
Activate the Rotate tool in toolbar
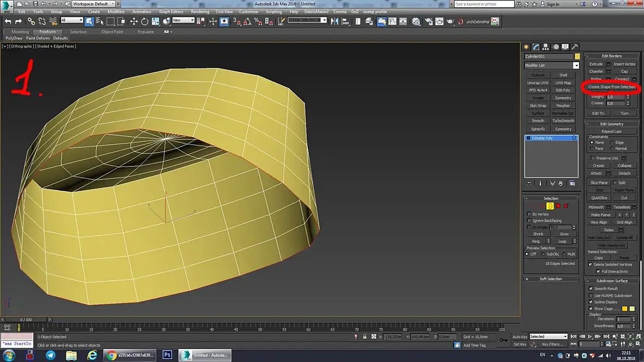tap(145, 21)
